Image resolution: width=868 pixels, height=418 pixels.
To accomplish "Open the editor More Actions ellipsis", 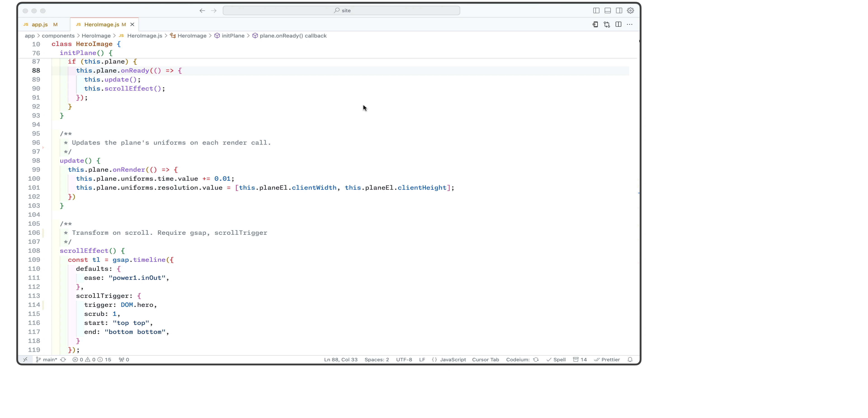I will tap(630, 24).
